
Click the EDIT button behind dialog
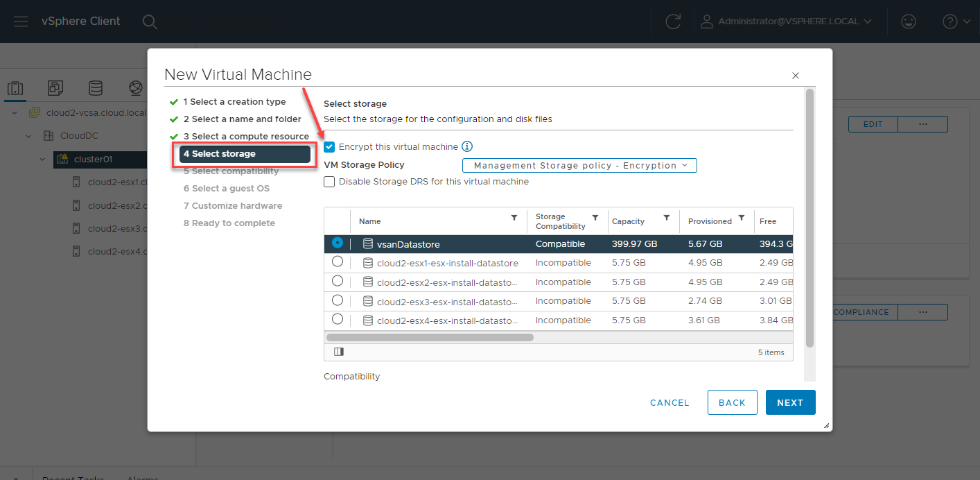pyautogui.click(x=873, y=124)
